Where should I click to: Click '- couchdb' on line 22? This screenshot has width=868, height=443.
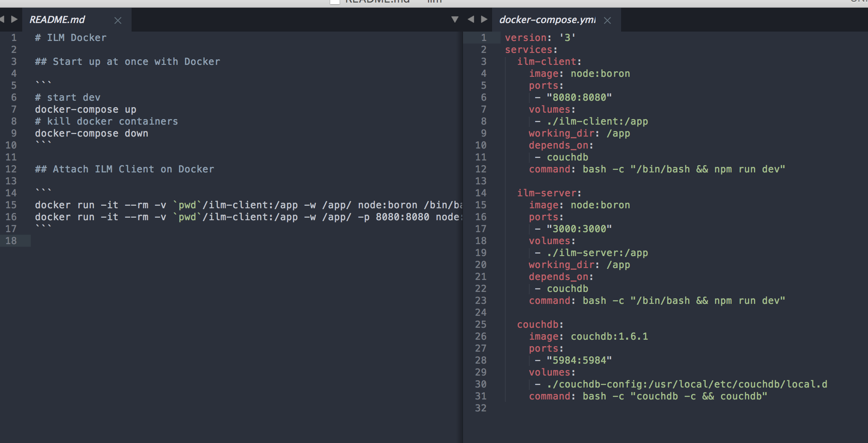point(561,289)
